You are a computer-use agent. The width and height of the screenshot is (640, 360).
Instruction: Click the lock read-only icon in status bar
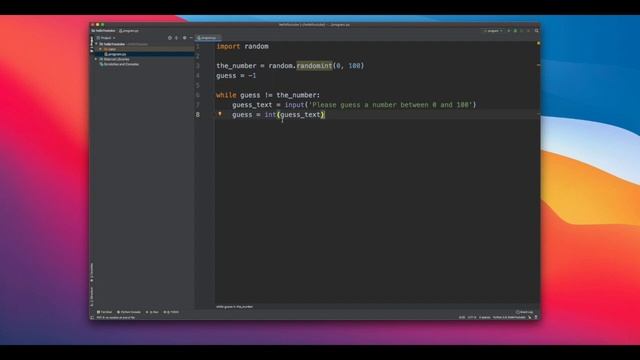pos(529,318)
